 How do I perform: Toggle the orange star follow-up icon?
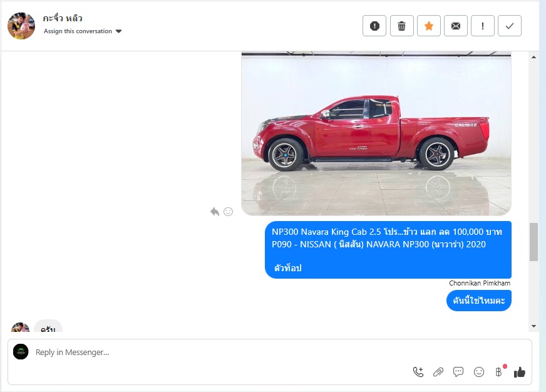(x=429, y=26)
